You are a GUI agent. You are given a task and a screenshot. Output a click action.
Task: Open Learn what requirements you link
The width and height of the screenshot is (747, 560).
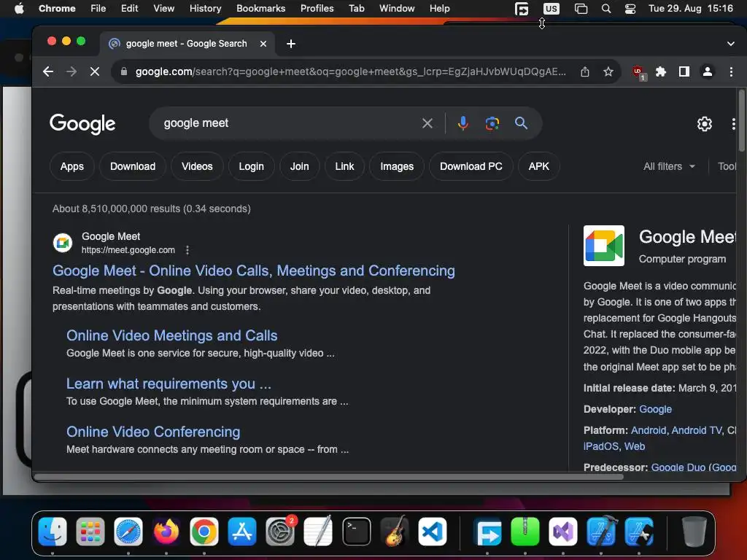(x=169, y=384)
